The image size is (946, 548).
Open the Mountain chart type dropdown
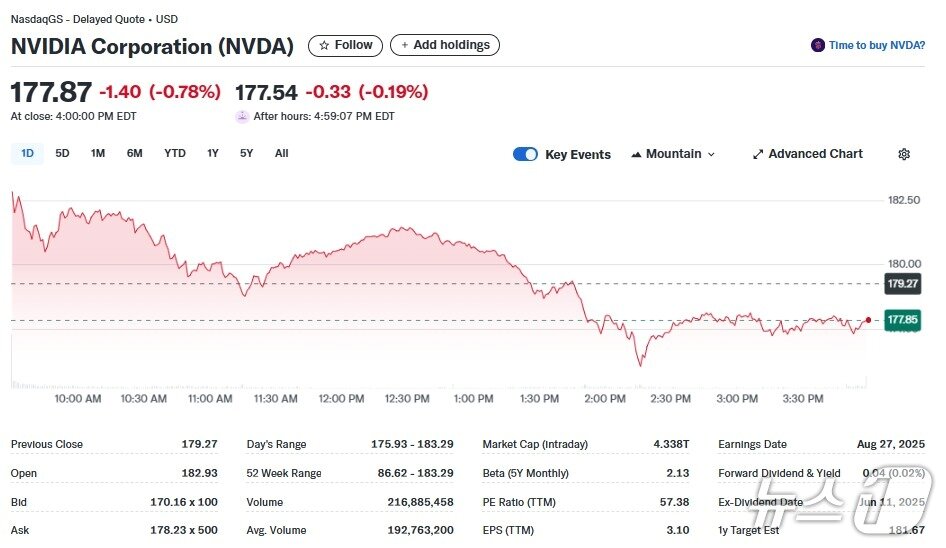673,154
